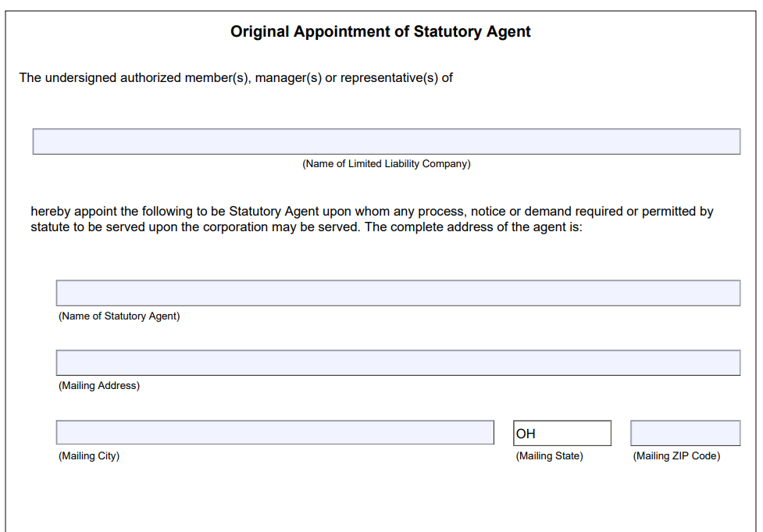Click the (Mailing State) caption
This screenshot has height=532, width=763.
(x=549, y=456)
